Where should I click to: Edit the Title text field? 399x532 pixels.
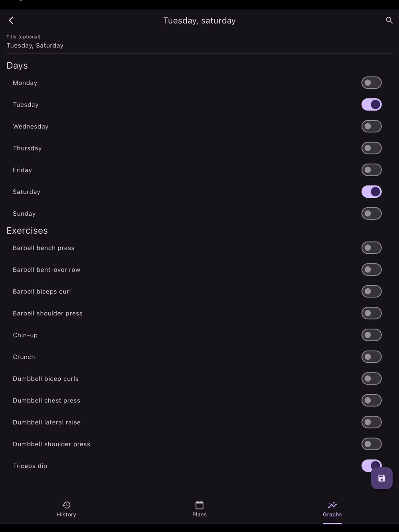[x=199, y=45]
